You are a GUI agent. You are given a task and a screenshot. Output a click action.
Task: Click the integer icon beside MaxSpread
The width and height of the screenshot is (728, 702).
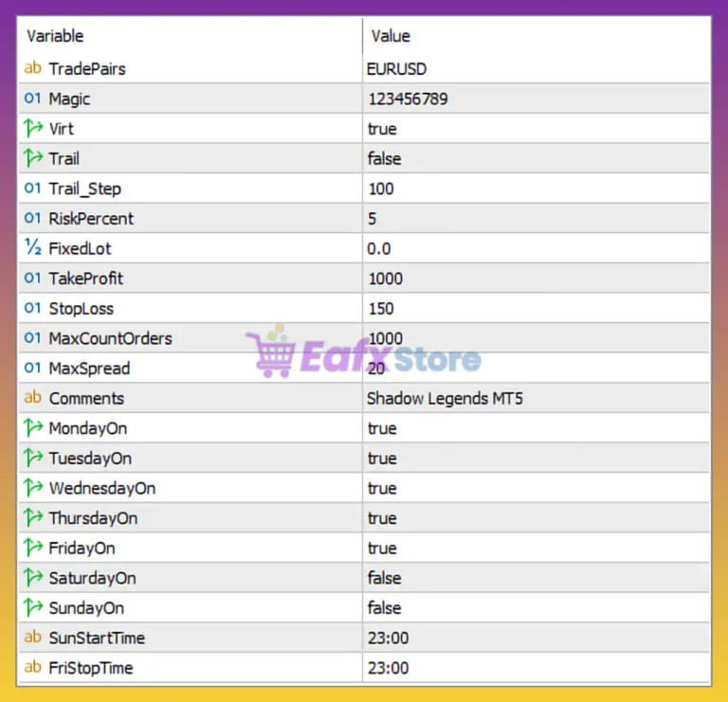[32, 368]
